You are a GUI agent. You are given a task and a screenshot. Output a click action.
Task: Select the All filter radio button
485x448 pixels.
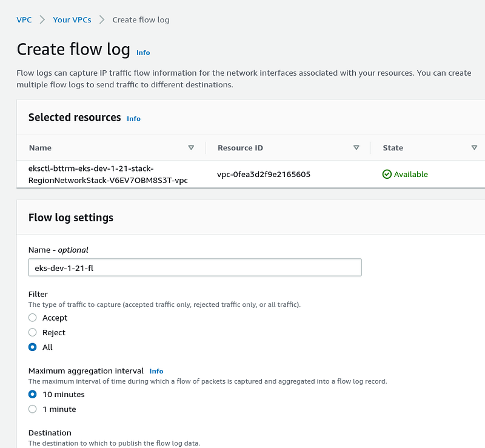pos(33,347)
